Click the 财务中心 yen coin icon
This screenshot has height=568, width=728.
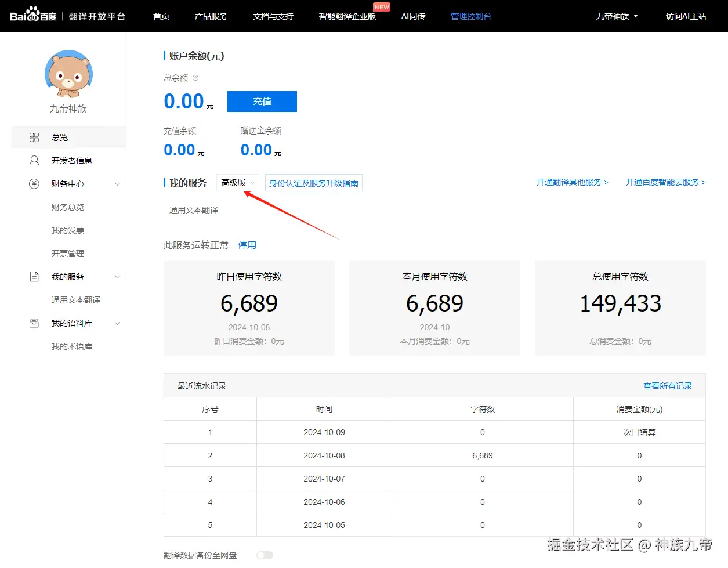tap(34, 184)
